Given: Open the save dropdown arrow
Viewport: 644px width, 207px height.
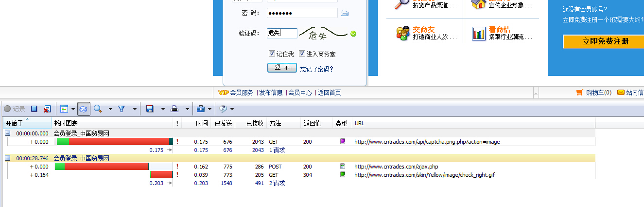Looking at the screenshot, I should tap(163, 109).
